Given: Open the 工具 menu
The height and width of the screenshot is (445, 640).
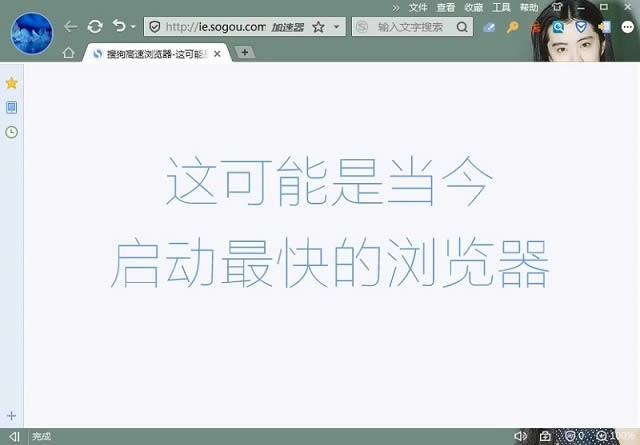Looking at the screenshot, I should (x=501, y=7).
